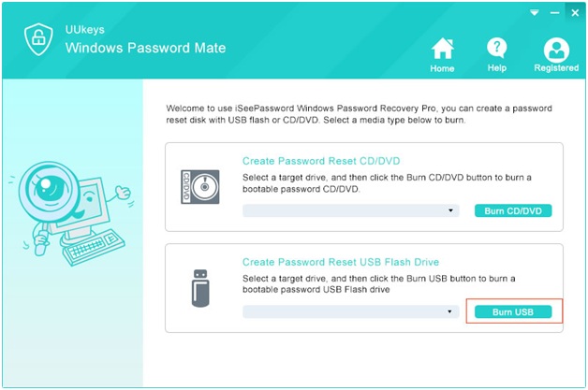
Task: Go to the Home icon
Action: pyautogui.click(x=443, y=49)
